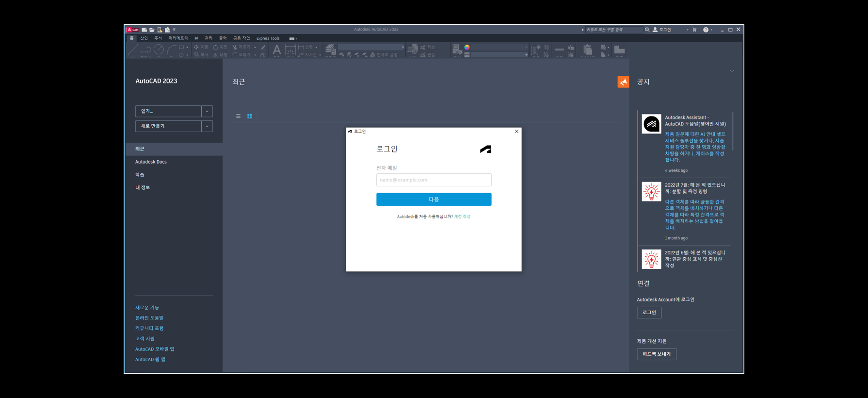Select the Fillet (모깎기) tool
This screenshot has height=398, width=868.
pyautogui.click(x=241, y=55)
